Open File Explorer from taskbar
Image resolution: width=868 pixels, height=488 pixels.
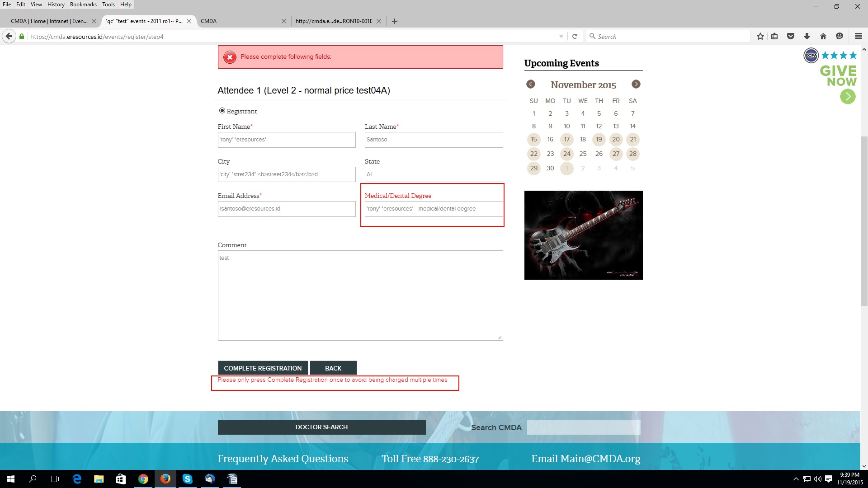(99, 479)
